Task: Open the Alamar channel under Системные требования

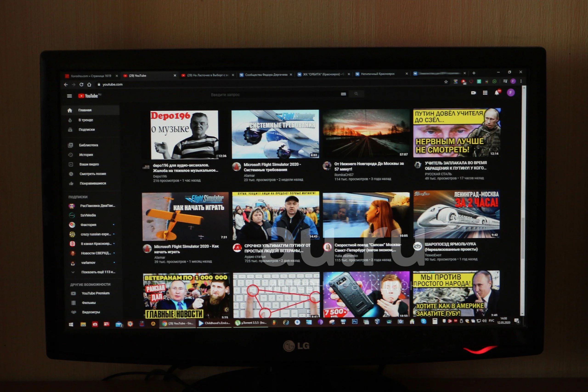Action: (249, 176)
